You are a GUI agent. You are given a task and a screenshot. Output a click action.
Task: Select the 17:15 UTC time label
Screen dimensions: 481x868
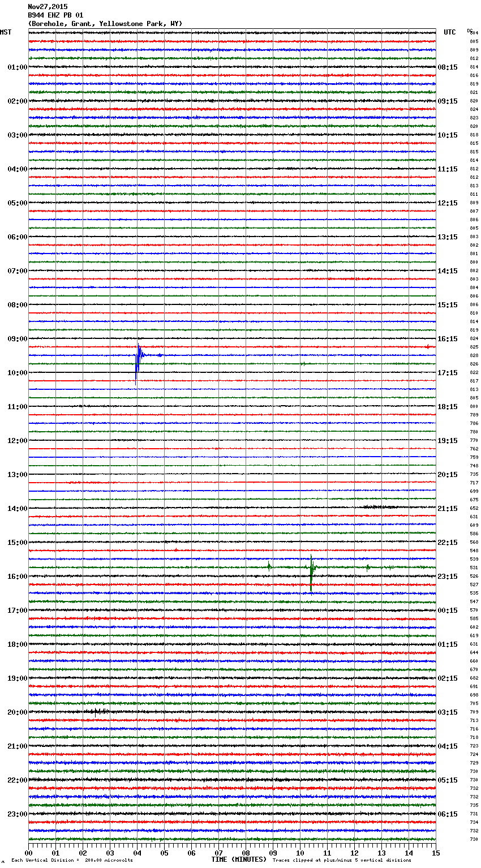point(448,373)
